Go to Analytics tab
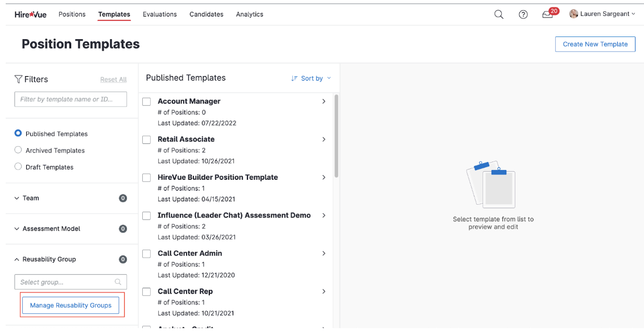 coord(249,14)
